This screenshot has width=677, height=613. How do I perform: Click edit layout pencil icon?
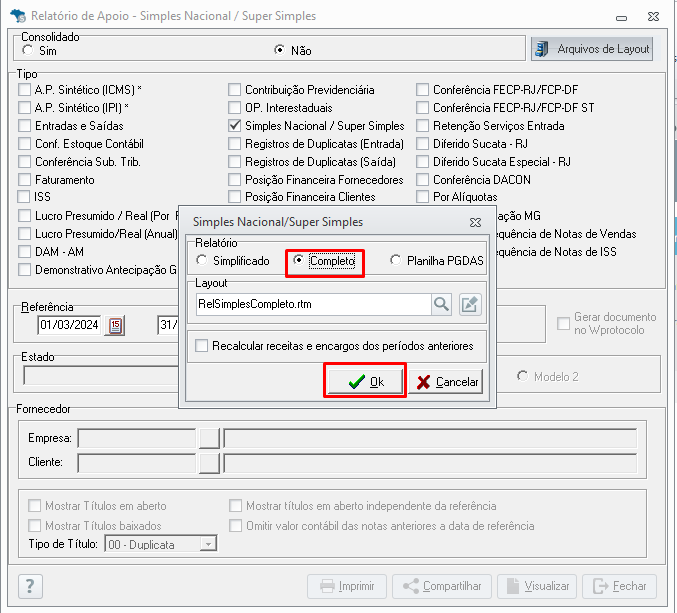pos(470,304)
